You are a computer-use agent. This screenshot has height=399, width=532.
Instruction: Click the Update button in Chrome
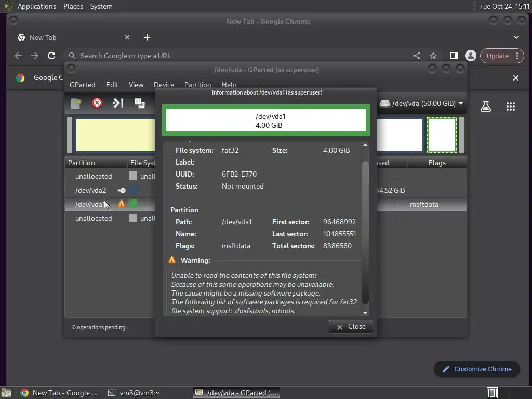pyautogui.click(x=498, y=56)
